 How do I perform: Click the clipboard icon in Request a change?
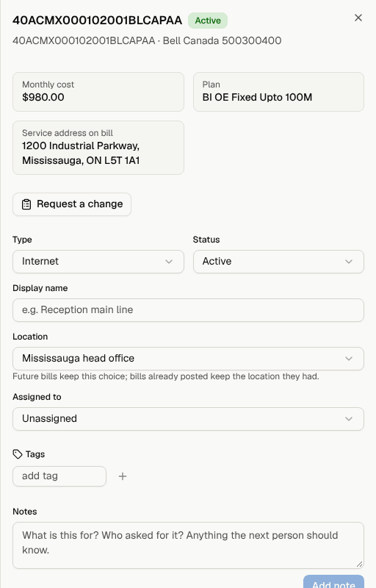click(x=26, y=204)
